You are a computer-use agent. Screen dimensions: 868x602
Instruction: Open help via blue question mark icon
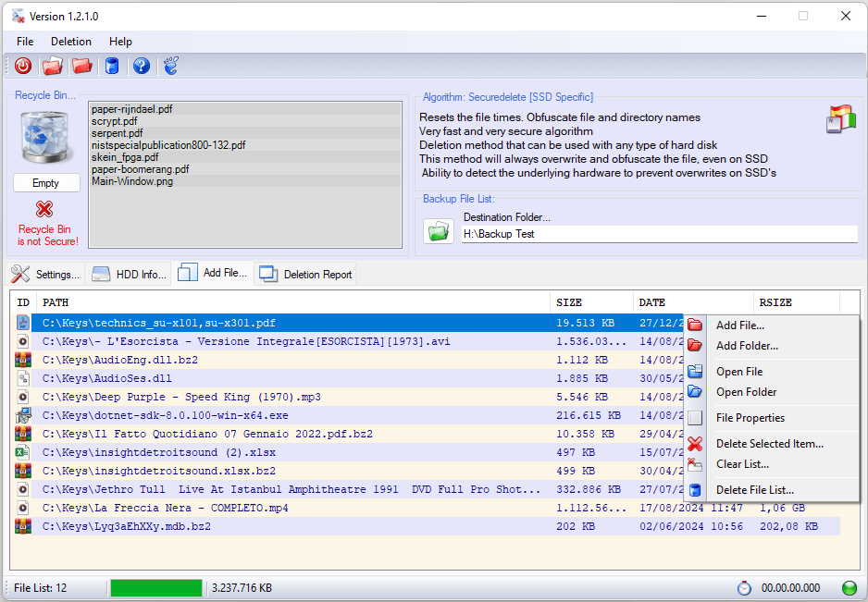(x=141, y=66)
